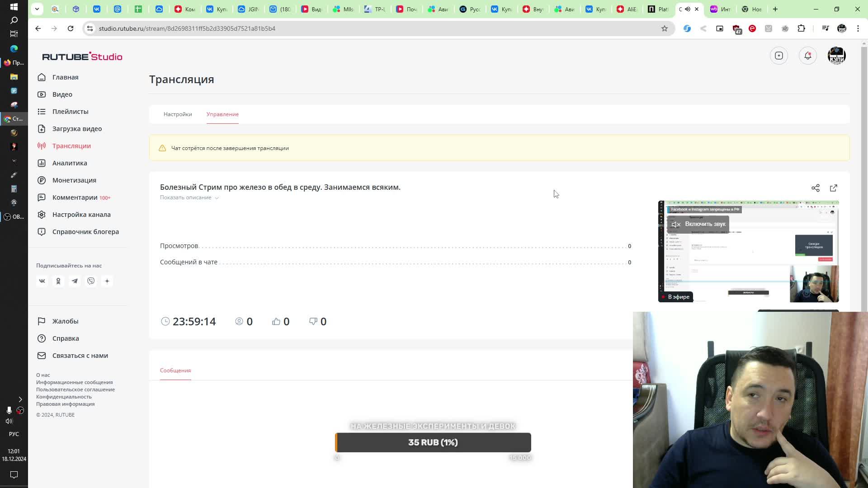The width and height of the screenshot is (868, 488).
Task: Switch to the Настройки tab
Action: [x=178, y=114]
